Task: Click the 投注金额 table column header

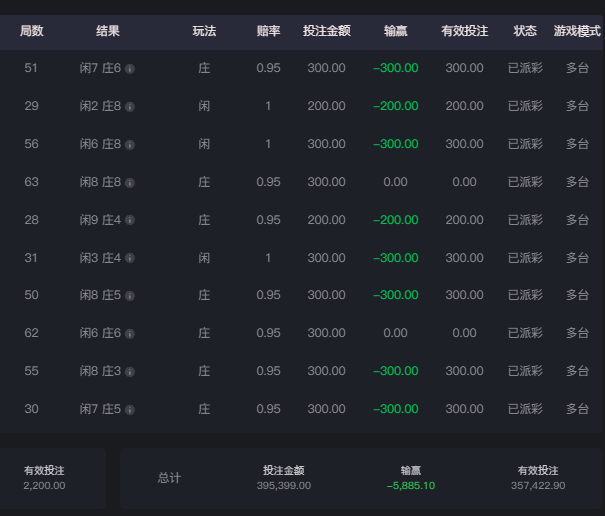Action: pyautogui.click(x=326, y=31)
